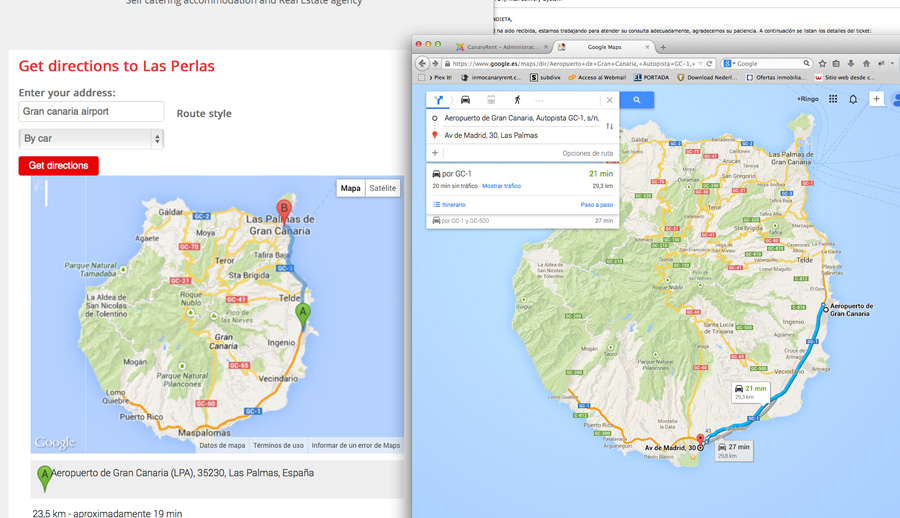This screenshot has height=518, width=900.
Task: Select the best-route directions icon in Google Maps
Action: 439,100
